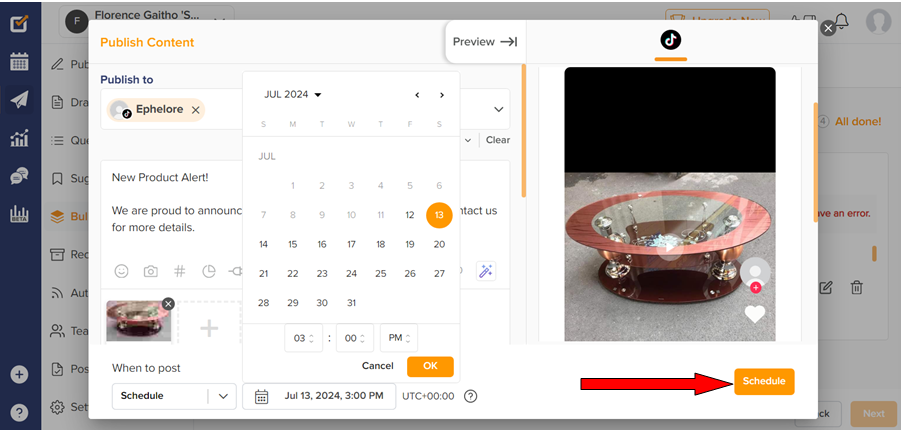This screenshot has width=903, height=430.
Task: Click the help question mark beside UTC+00:00
Action: [x=471, y=396]
